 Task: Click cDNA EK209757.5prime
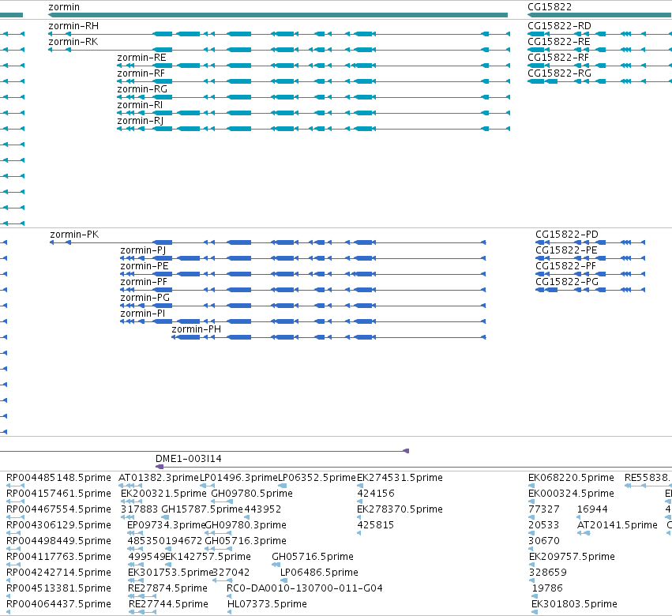tap(573, 557)
